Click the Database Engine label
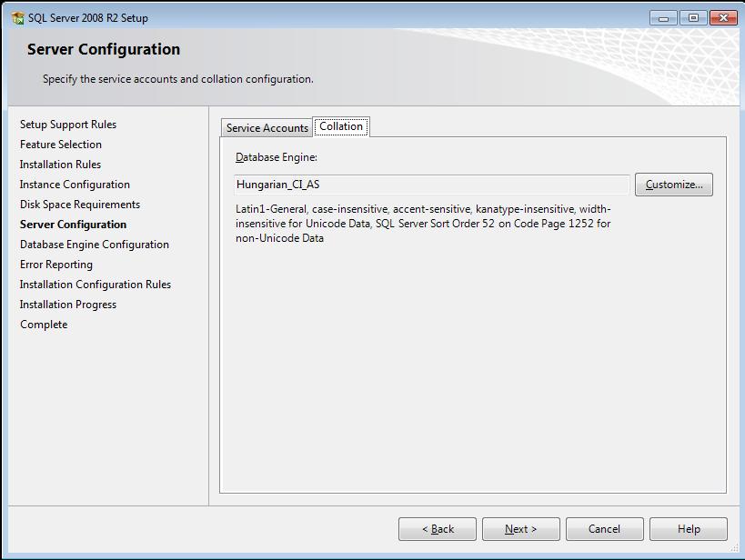 276,157
